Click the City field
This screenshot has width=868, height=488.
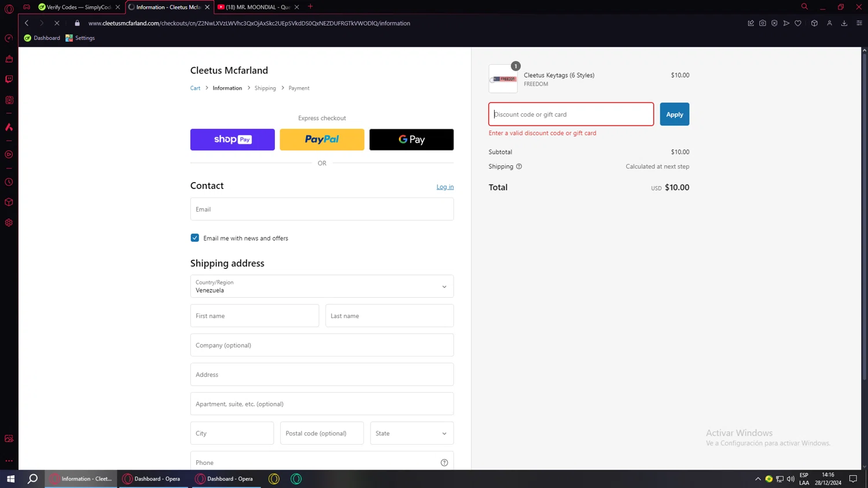tap(232, 433)
